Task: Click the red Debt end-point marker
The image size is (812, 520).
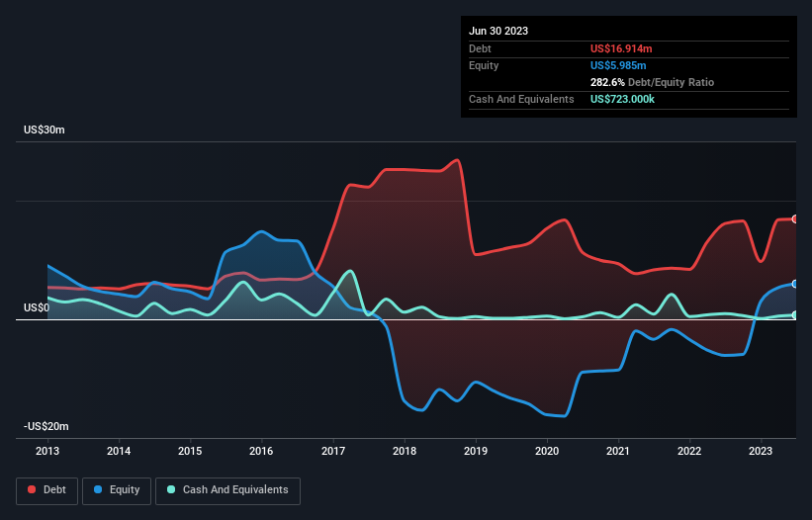Action: point(795,219)
